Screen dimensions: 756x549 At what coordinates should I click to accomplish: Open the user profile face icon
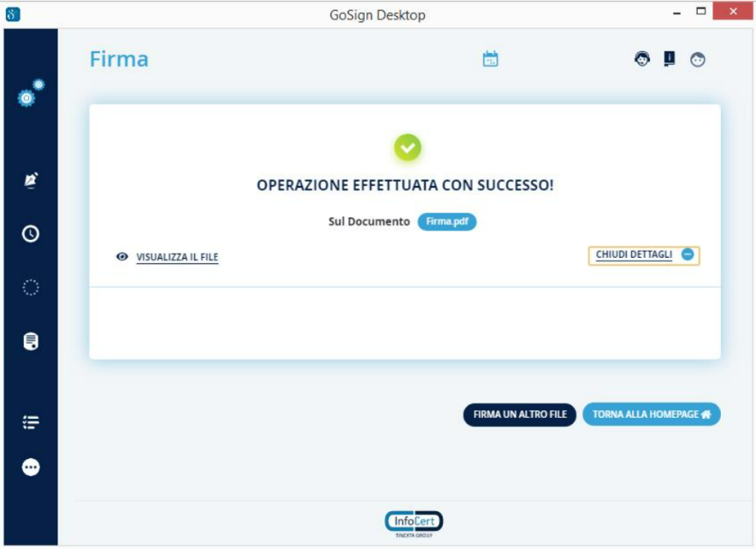[x=698, y=59]
